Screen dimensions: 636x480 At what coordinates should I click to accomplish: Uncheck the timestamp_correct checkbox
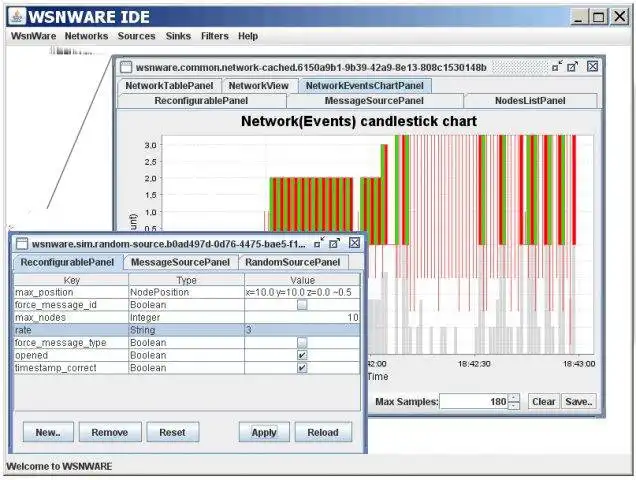[x=302, y=368]
